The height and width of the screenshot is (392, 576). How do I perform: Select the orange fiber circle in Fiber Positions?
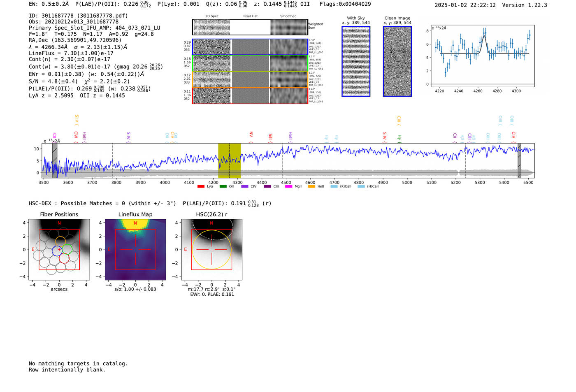pyautogui.click(x=60, y=241)
